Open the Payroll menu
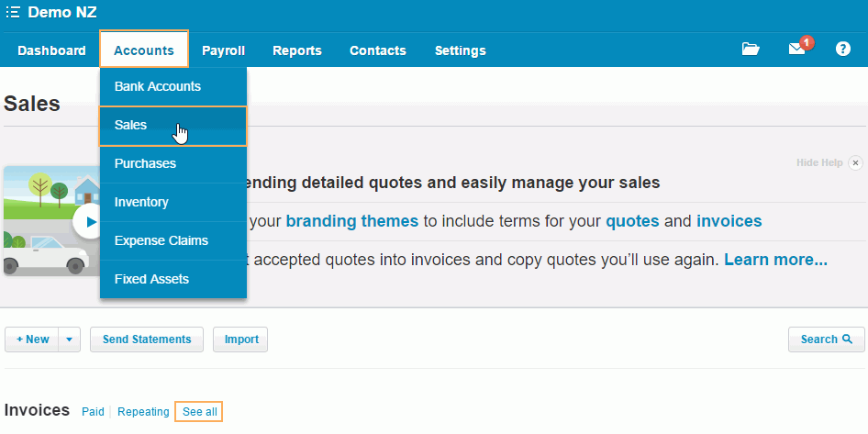The width and height of the screenshot is (868, 434). tap(223, 50)
